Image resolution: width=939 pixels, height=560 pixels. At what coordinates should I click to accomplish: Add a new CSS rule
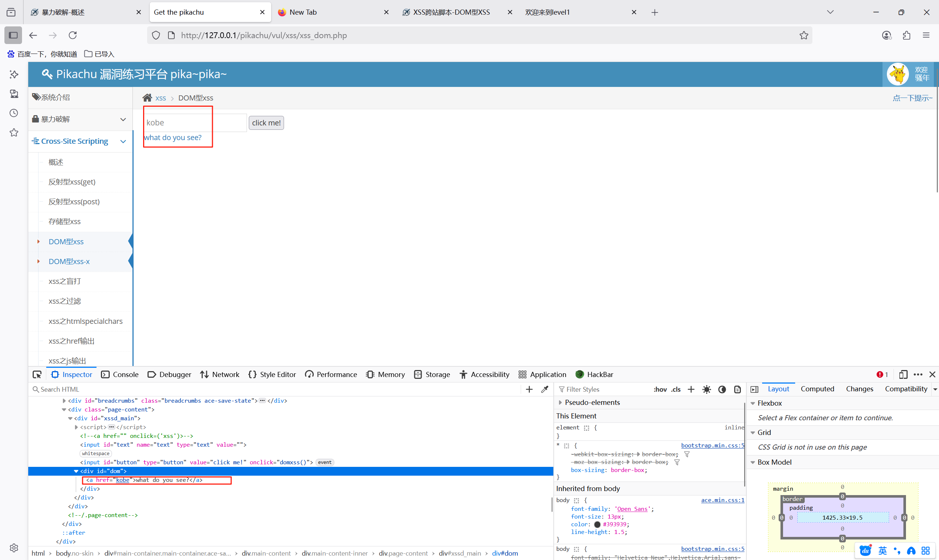pyautogui.click(x=691, y=389)
